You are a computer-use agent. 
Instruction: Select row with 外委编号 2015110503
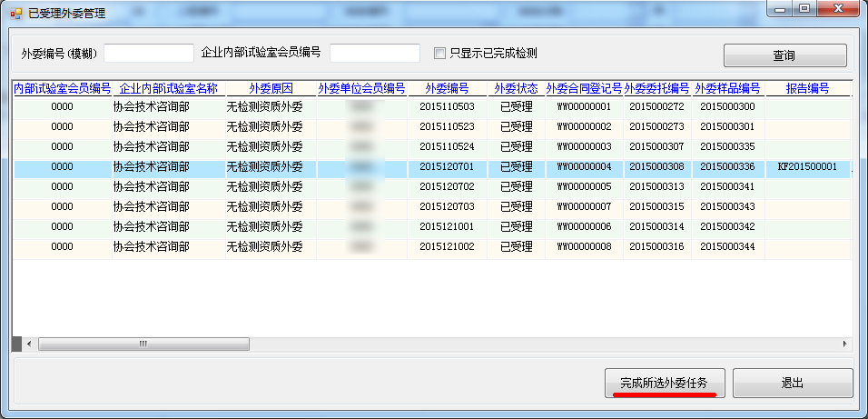point(447,107)
